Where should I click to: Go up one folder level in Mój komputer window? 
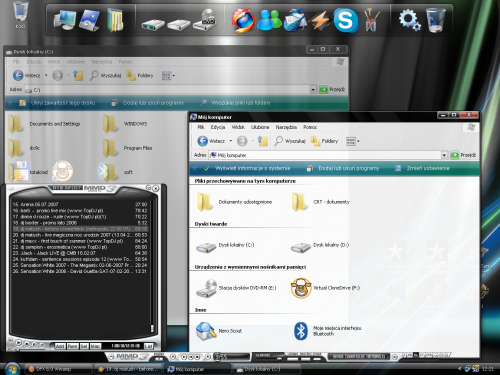click(x=263, y=141)
